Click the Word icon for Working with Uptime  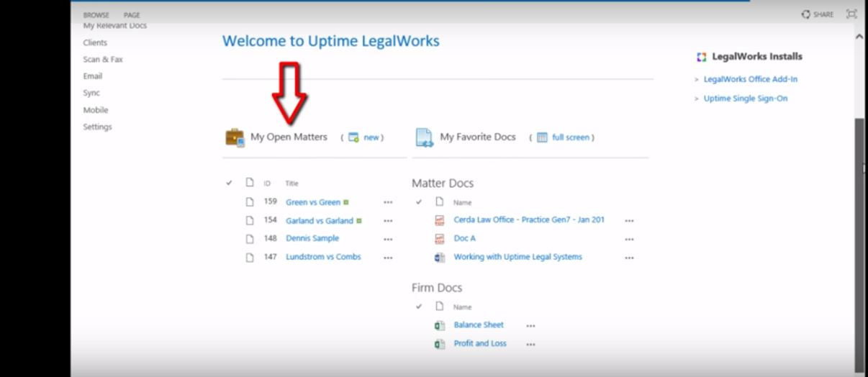coord(440,258)
